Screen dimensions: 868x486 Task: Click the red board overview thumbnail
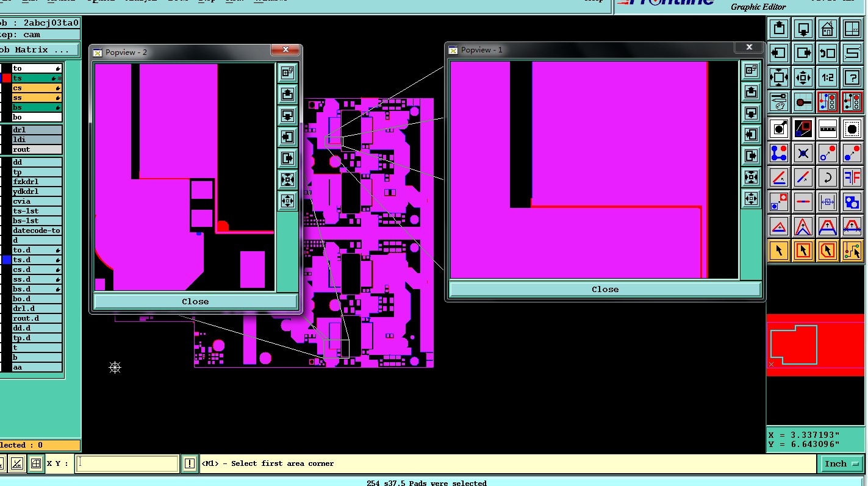tap(815, 345)
